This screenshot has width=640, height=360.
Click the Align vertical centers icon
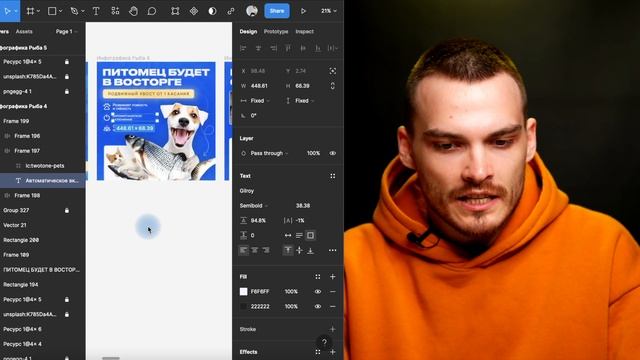303,48
